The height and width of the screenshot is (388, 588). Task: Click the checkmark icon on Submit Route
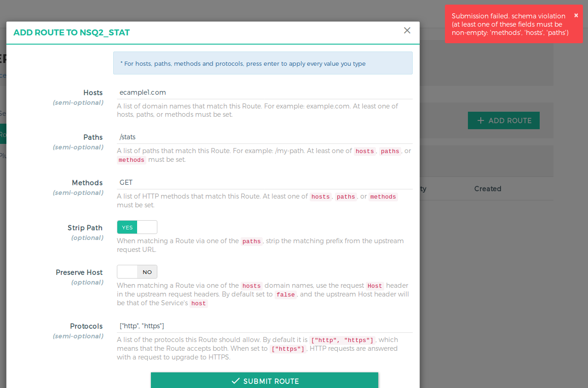(x=236, y=381)
